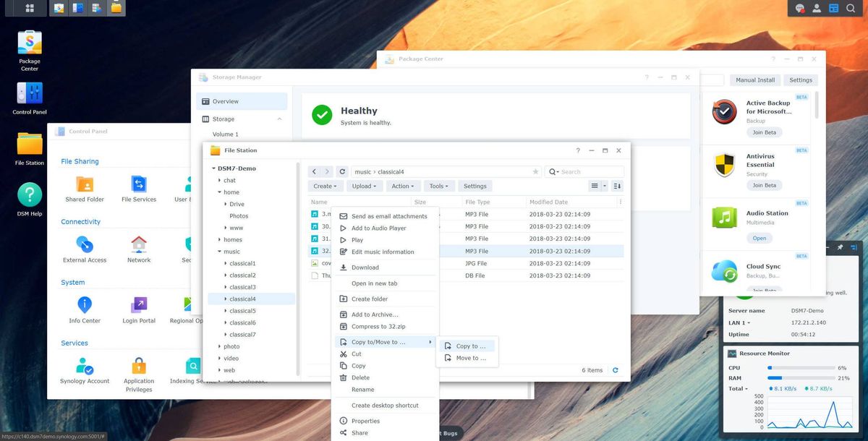Click the music > classical4 path bar
The image size is (868, 441).
(446, 171)
